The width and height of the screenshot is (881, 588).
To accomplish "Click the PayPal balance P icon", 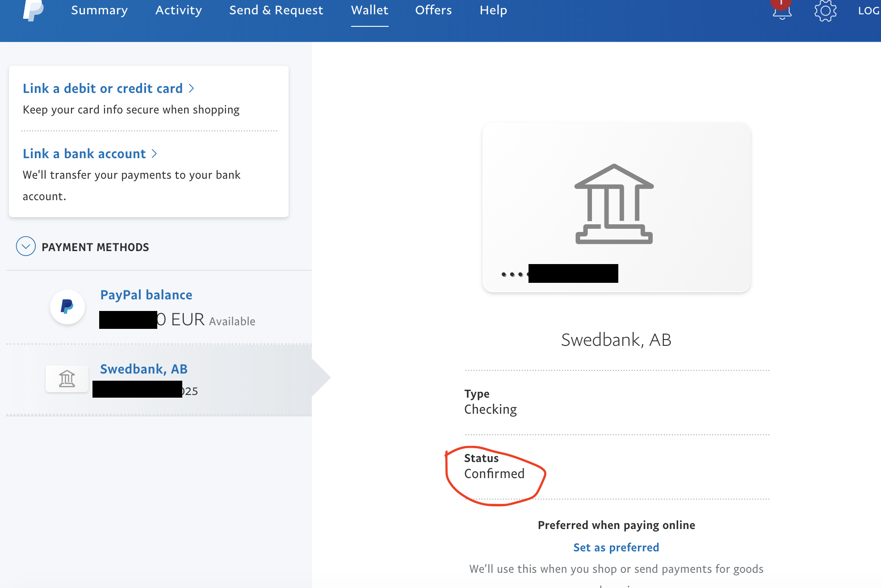I will (x=67, y=307).
